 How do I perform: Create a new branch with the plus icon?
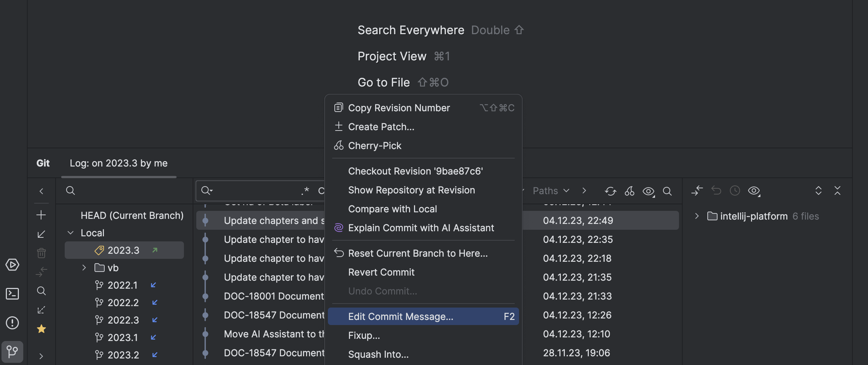(41, 214)
